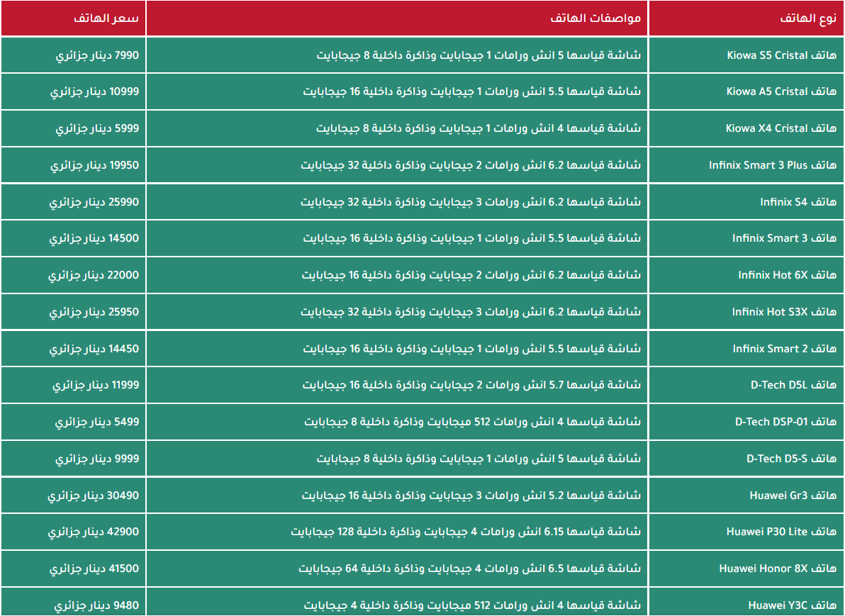Select the Infinix Hot 6X row name
Image resolution: width=845 pixels, height=616 pixels.
tap(746, 275)
